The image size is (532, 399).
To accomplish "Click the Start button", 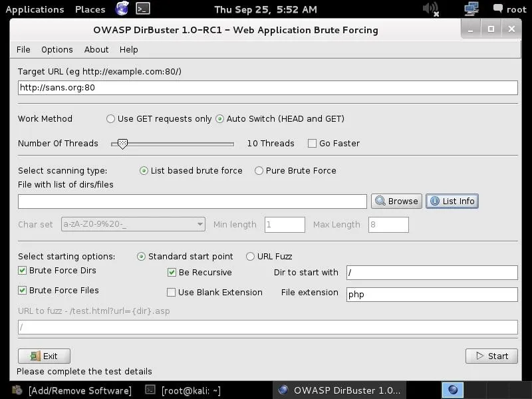I will pos(491,356).
